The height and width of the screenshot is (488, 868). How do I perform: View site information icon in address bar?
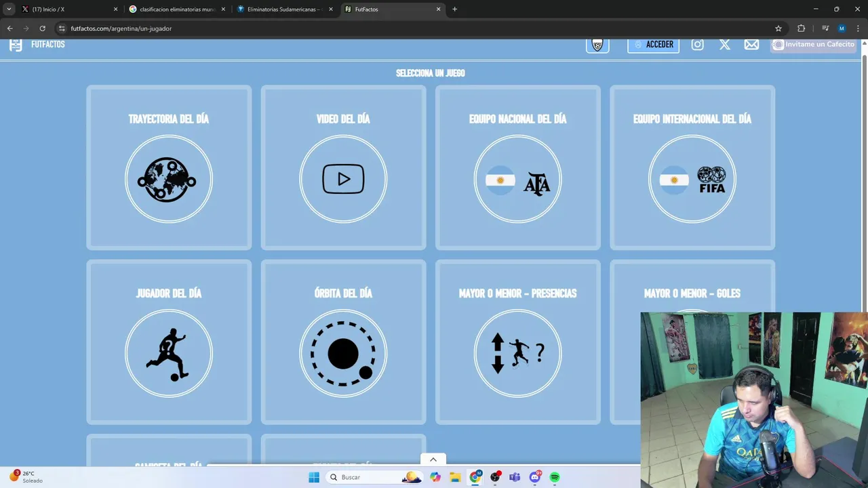62,28
